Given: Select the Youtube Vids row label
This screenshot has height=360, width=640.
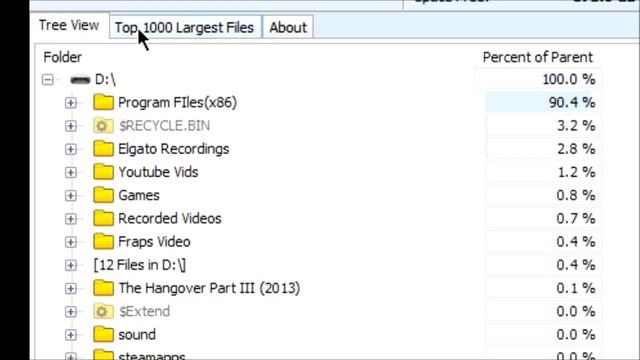Looking at the screenshot, I should pos(158,172).
